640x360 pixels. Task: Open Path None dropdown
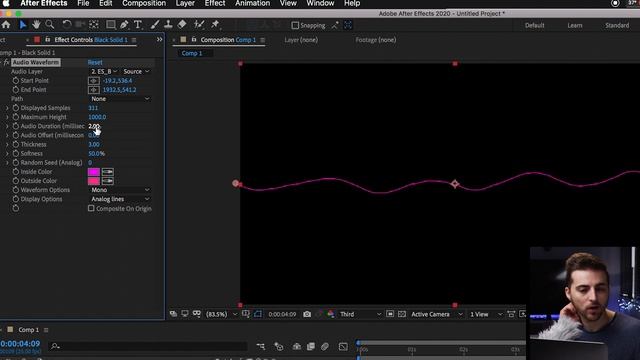click(120, 99)
